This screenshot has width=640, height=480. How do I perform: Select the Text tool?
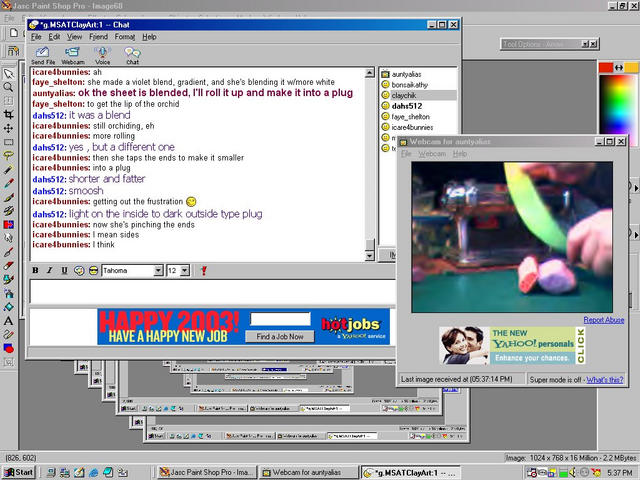click(9, 321)
